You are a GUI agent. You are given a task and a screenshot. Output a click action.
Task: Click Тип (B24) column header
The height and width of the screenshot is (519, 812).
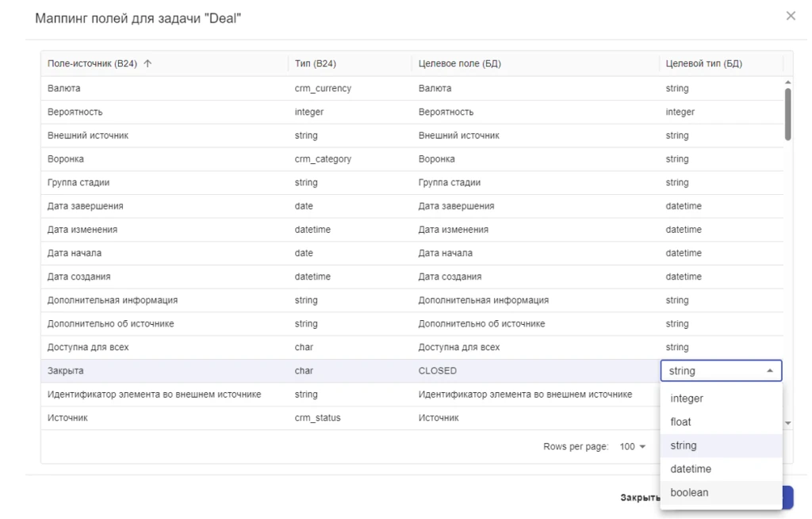click(x=316, y=64)
